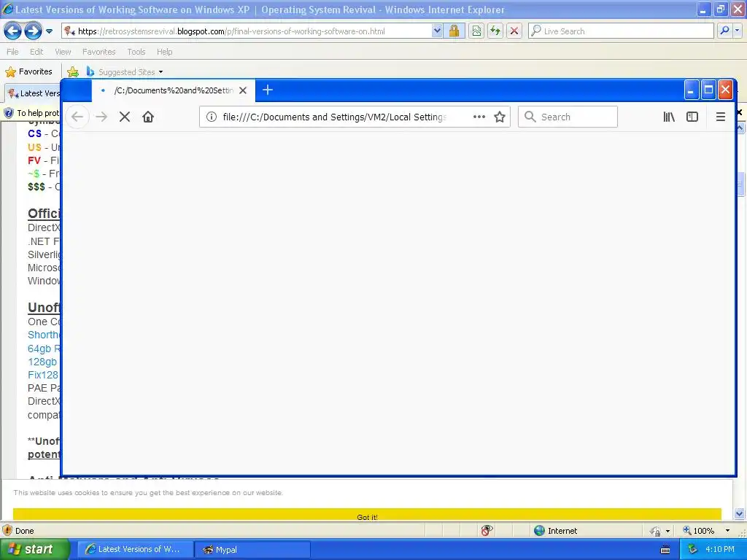Open the View menu in IE
747x560 pixels.
click(x=63, y=52)
